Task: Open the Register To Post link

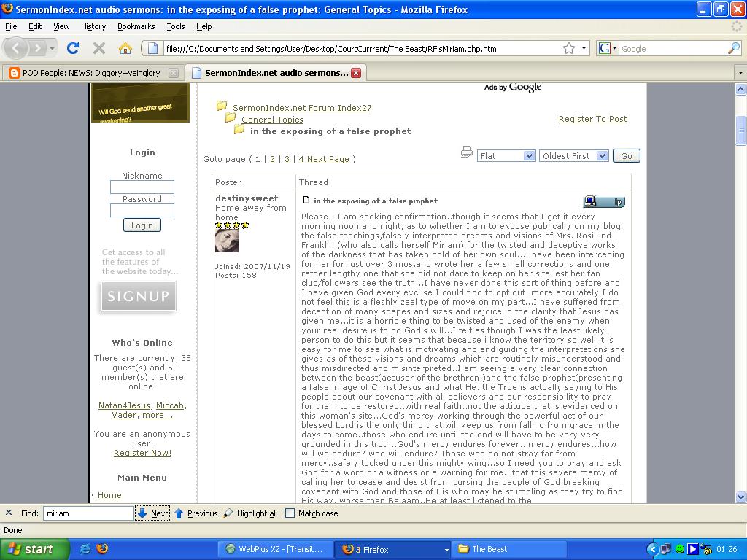Action: (592, 119)
